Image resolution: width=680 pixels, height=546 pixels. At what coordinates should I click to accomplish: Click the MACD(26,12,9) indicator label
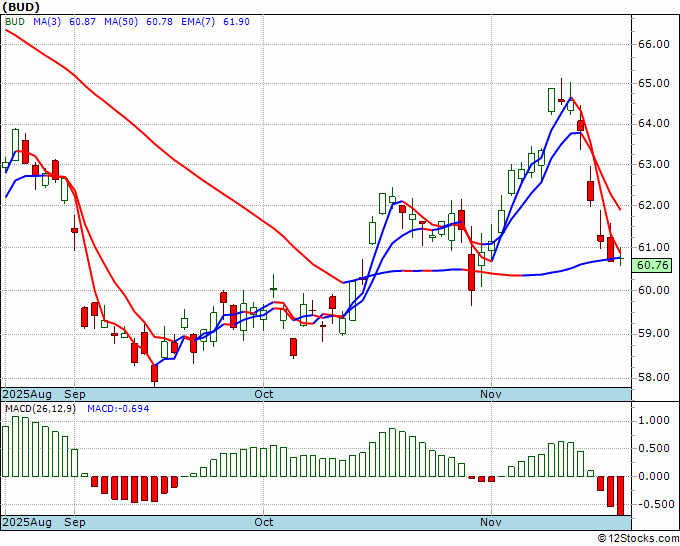(40, 409)
